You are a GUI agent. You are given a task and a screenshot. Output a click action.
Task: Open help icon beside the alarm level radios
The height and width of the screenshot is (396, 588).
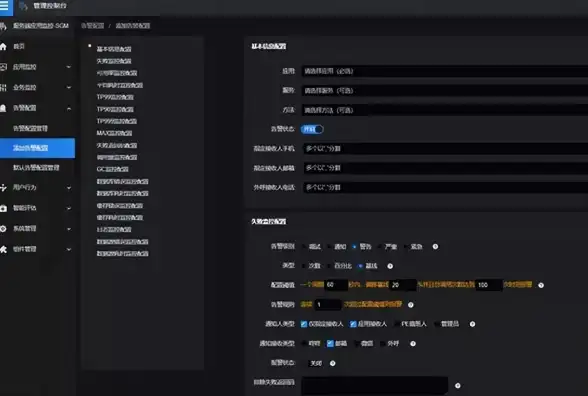(435, 246)
